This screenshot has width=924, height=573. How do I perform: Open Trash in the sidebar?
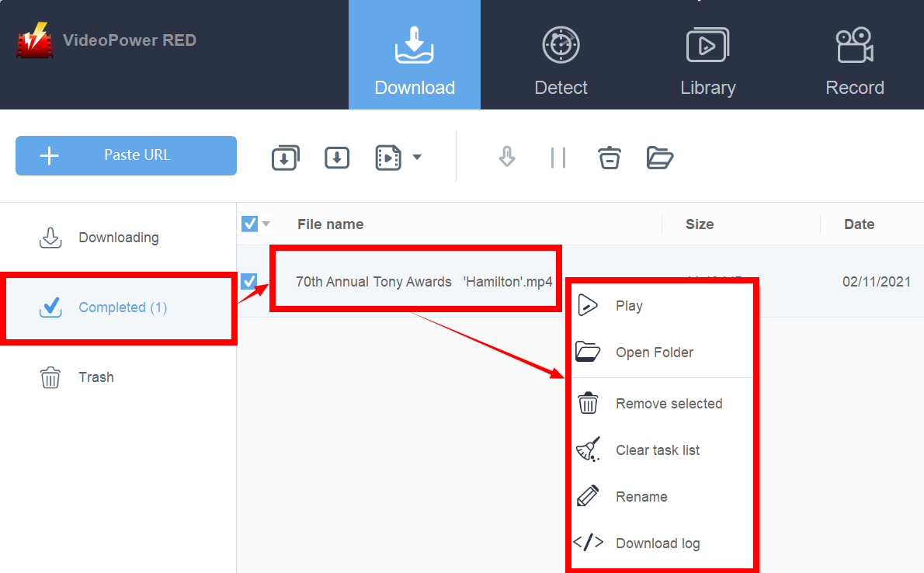coord(119,377)
